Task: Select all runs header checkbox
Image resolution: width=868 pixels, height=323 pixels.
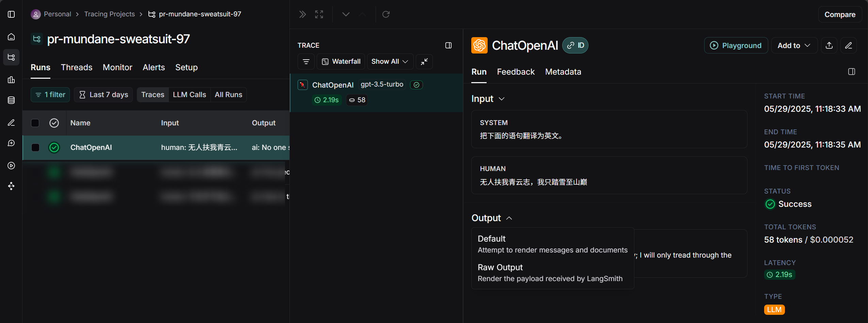Action: point(35,123)
